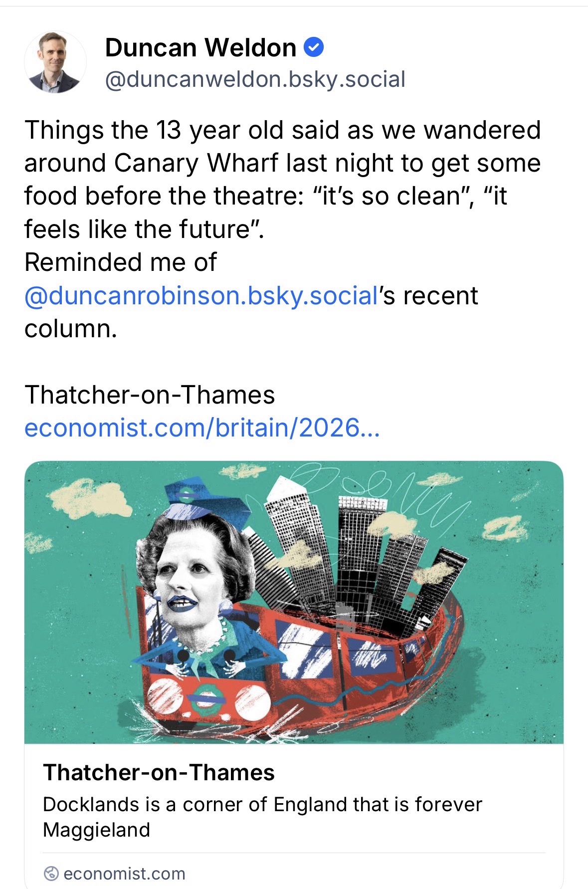588x889 pixels.
Task: Tap the economist.com domain label on the card
Action: coord(124,874)
